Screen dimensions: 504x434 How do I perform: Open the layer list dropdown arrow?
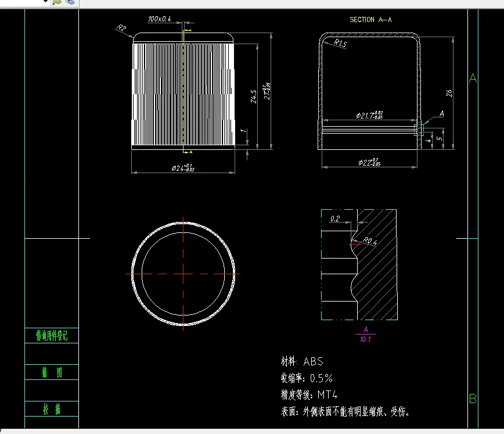(x=46, y=1)
